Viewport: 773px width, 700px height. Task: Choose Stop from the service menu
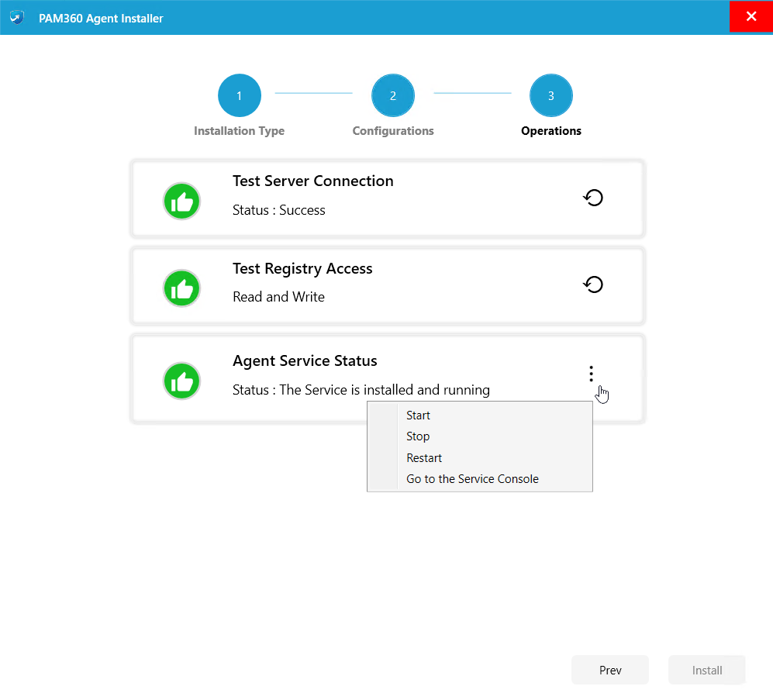(x=480, y=436)
